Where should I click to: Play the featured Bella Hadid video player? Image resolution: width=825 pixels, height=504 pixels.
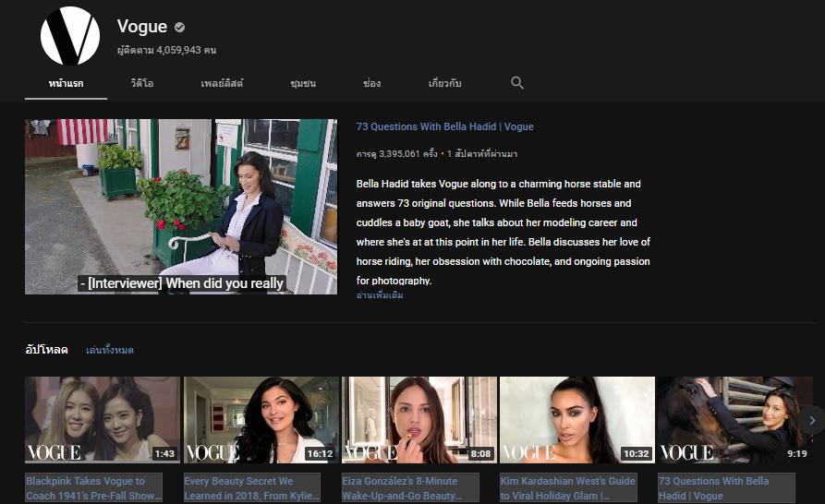(x=181, y=207)
